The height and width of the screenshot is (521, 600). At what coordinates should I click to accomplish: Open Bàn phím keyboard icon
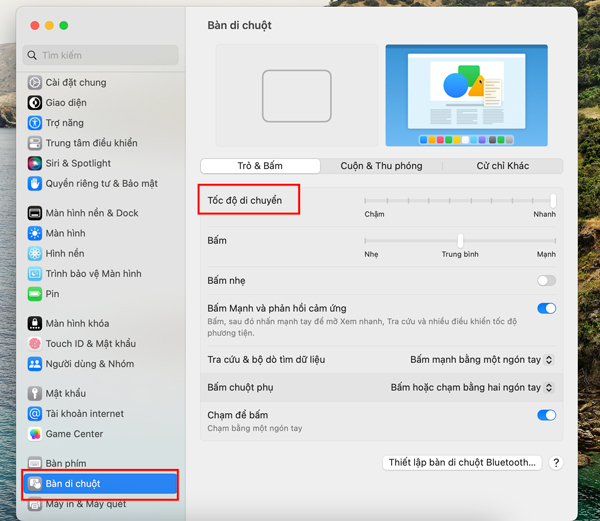(34, 463)
